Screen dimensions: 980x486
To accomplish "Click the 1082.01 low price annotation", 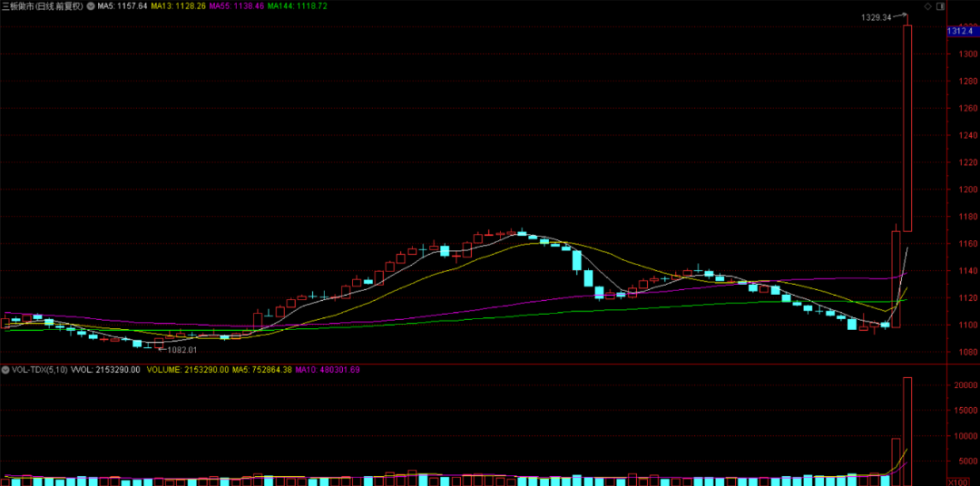I will 180,349.
